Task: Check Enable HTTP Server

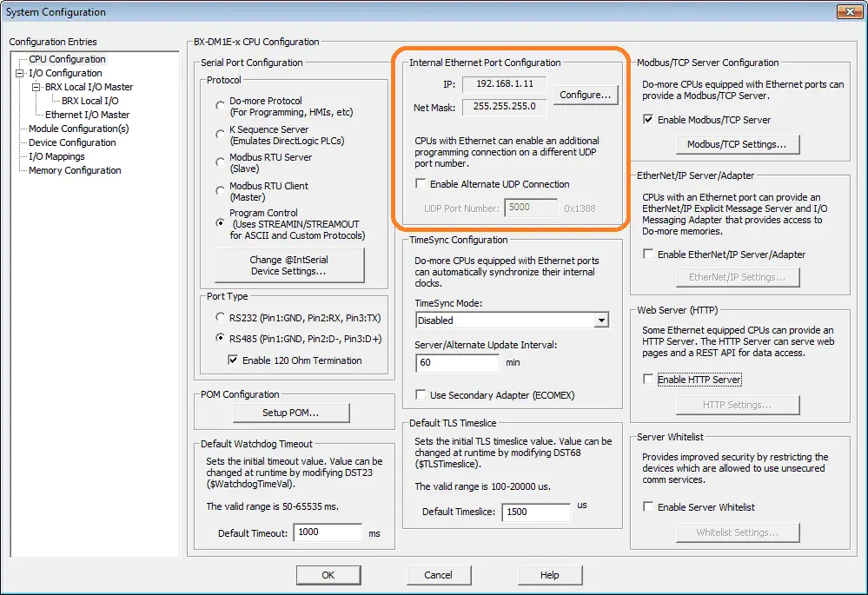Action: click(x=648, y=379)
